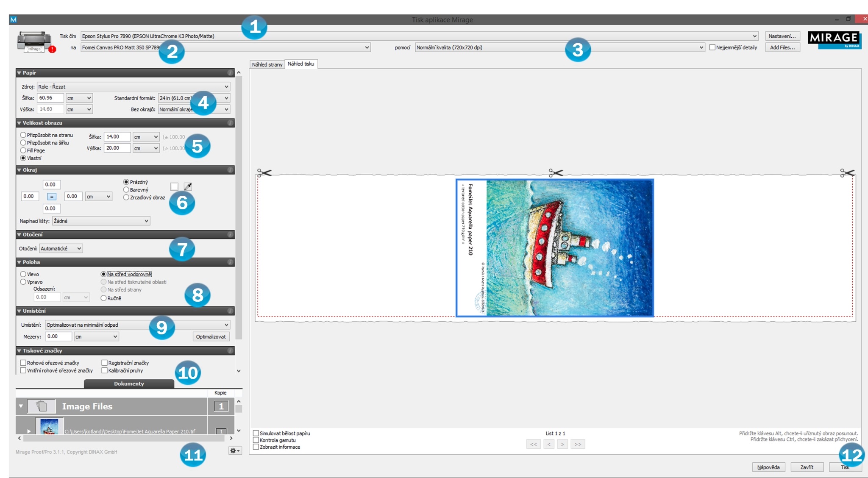Click the MIRAGE logo
868x478 pixels.
834,40
